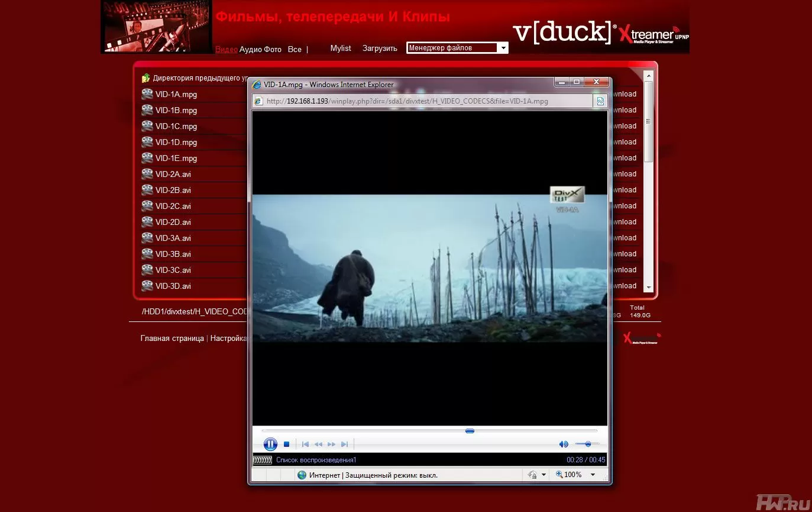Click the Загрузить link

[380, 49]
